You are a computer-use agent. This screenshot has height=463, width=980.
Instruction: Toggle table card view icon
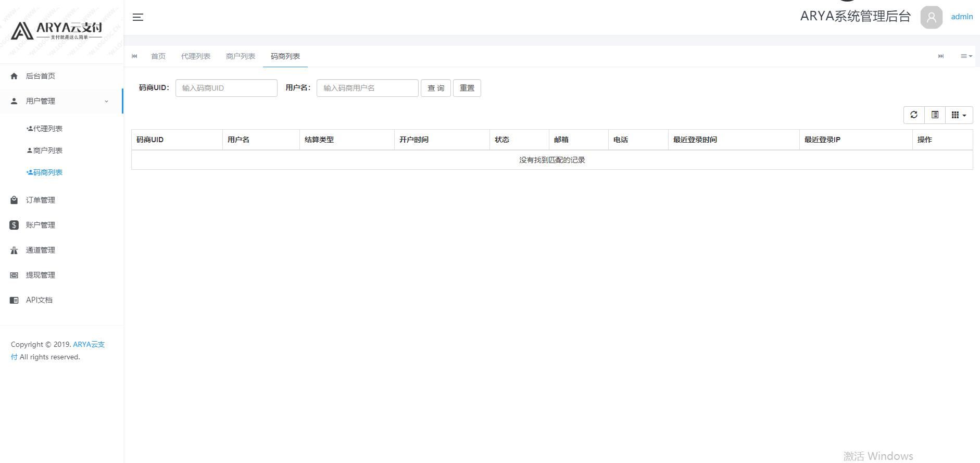(x=935, y=115)
